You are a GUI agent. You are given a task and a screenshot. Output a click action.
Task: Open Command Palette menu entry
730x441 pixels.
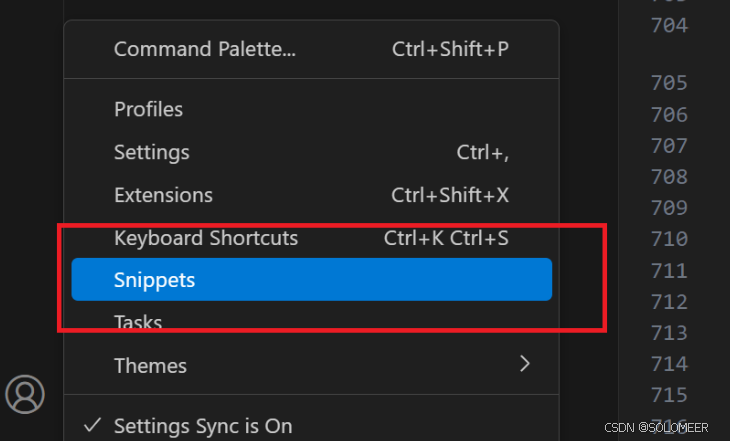(x=205, y=48)
